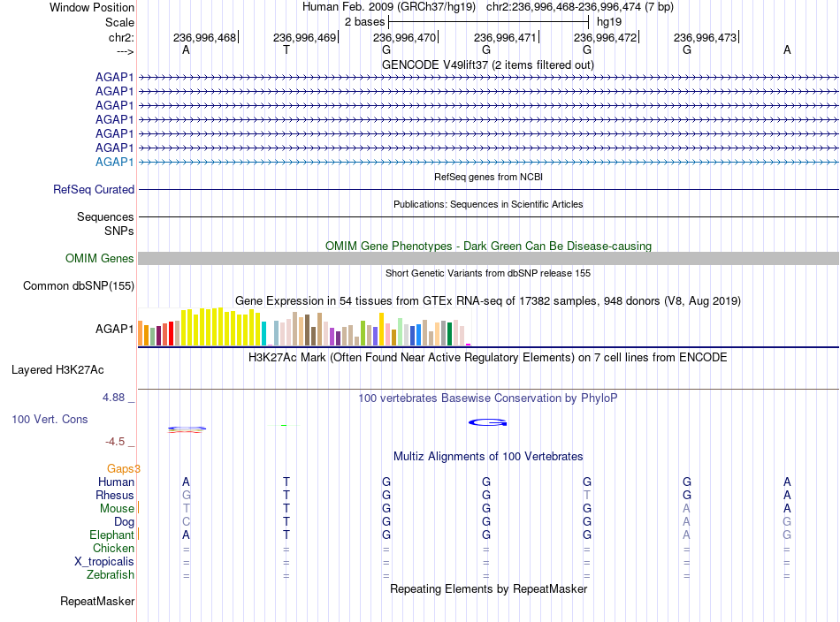The width and height of the screenshot is (840, 622).
Task: Select the X_tropicalis alignment row label
Action: pyautogui.click(x=104, y=562)
